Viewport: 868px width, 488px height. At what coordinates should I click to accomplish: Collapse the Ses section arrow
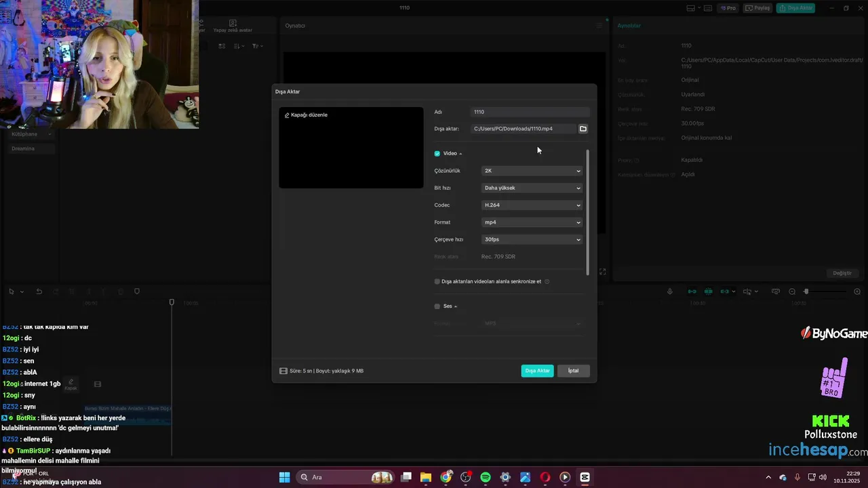point(456,306)
